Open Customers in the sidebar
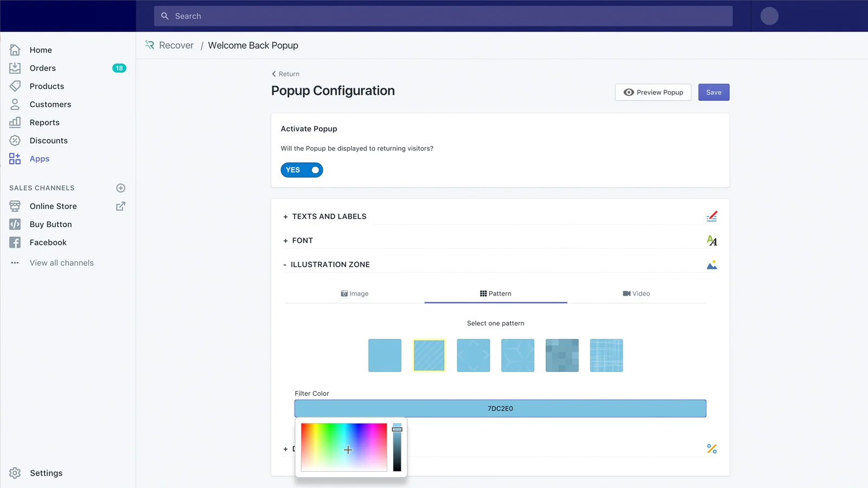This screenshot has width=868, height=488. 50,104
